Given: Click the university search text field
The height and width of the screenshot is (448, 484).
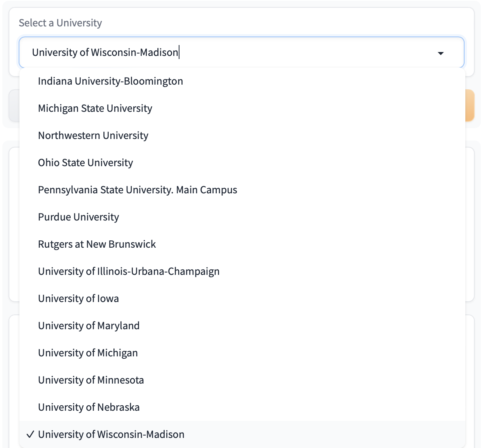Looking at the screenshot, I should (233, 52).
